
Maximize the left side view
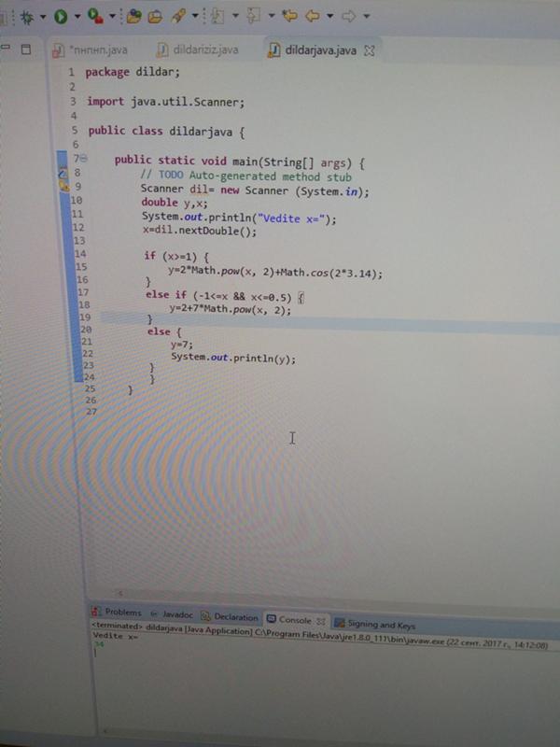click(x=26, y=49)
